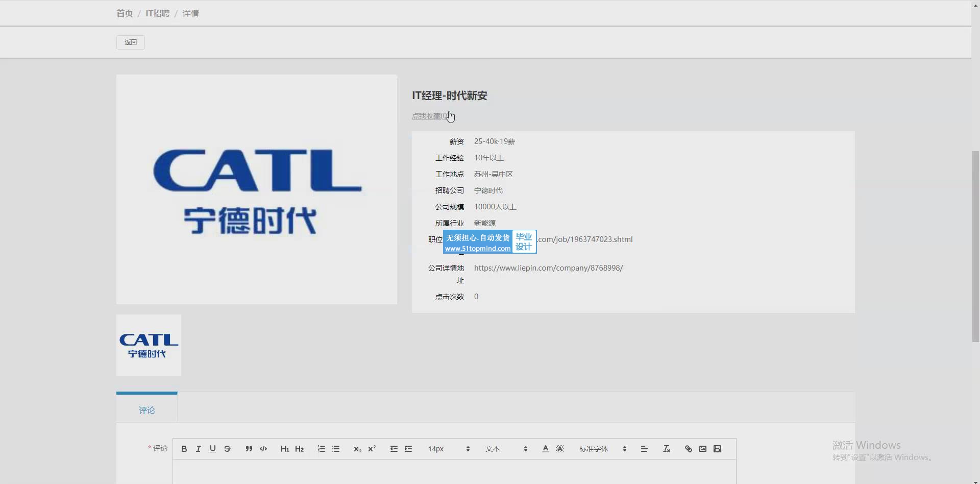Image resolution: width=980 pixels, height=484 pixels.
Task: Insert an ordered numbered list
Action: pyautogui.click(x=321, y=449)
